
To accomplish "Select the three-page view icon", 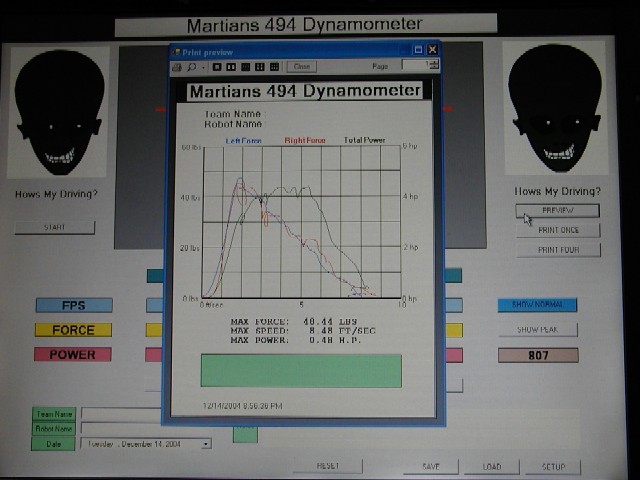I will pos(246,66).
